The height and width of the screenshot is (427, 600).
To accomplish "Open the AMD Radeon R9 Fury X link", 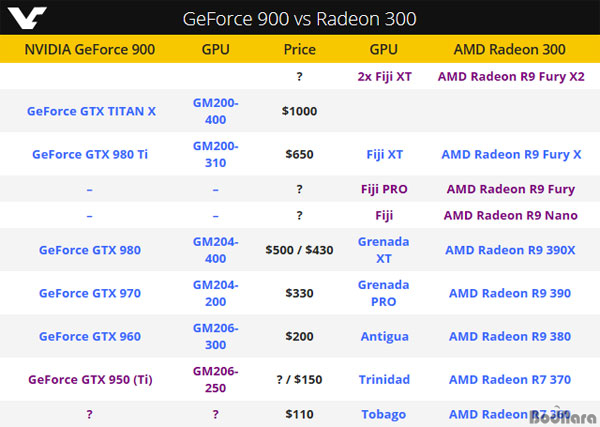I will point(511,155).
